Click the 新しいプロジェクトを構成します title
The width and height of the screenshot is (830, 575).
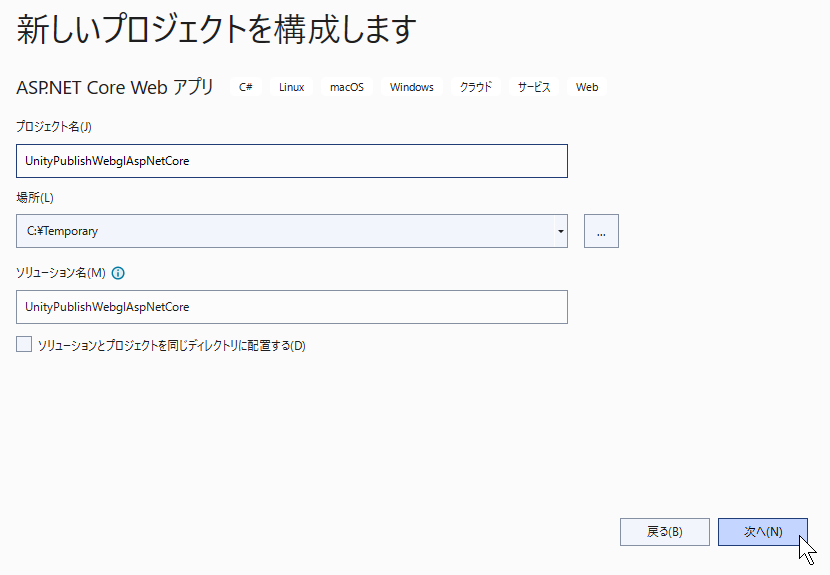click(x=216, y=29)
